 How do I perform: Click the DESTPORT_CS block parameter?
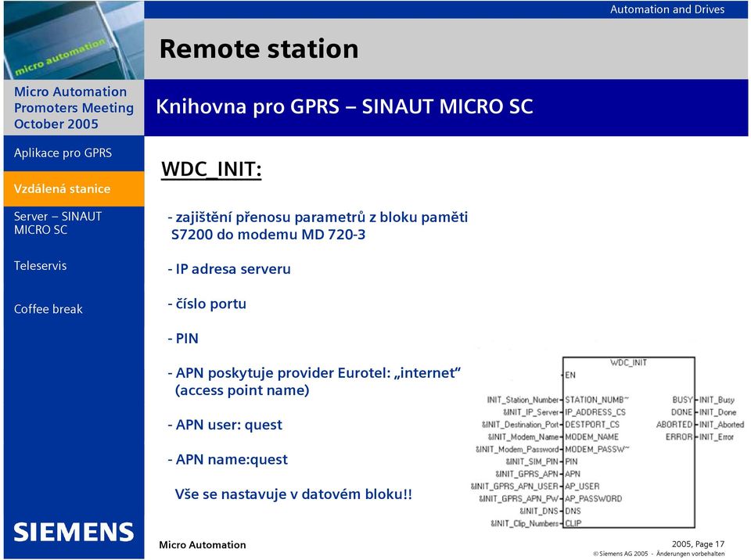[x=592, y=425]
